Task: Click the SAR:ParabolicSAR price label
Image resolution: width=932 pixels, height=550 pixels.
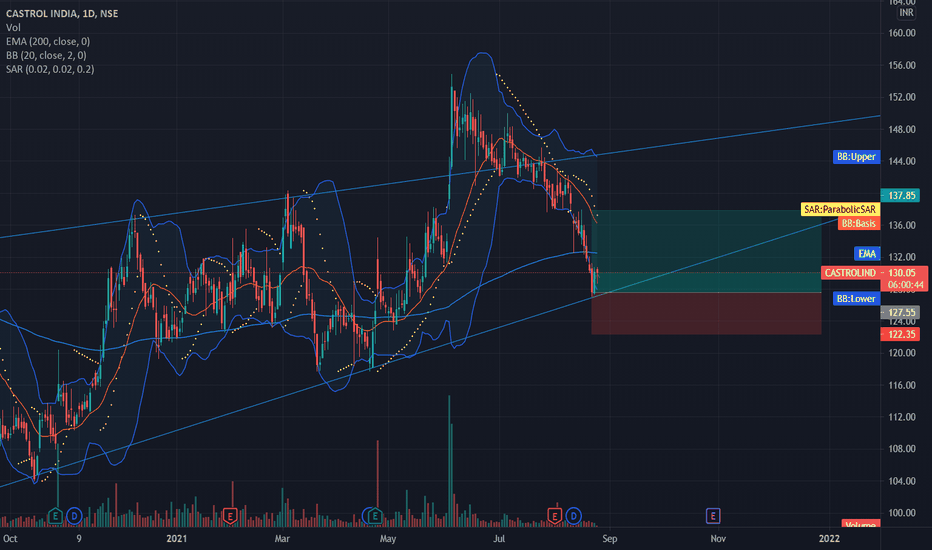Action: tap(840, 209)
